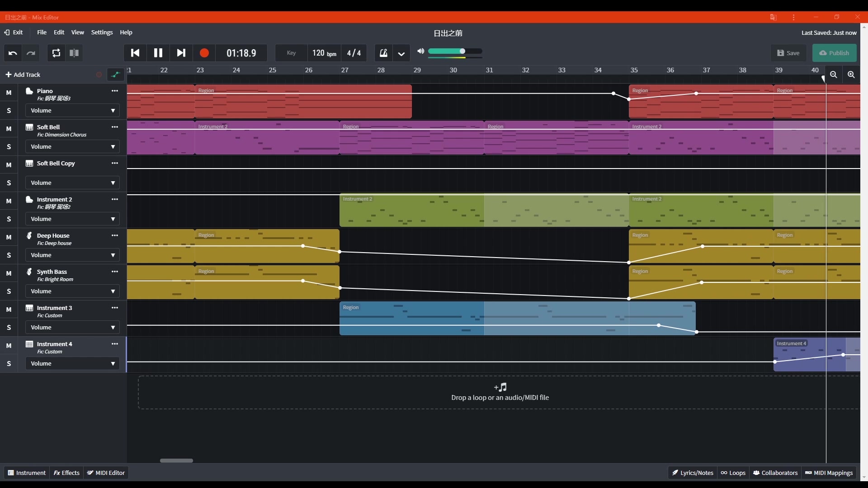Click the redo arrow icon

tap(30, 53)
